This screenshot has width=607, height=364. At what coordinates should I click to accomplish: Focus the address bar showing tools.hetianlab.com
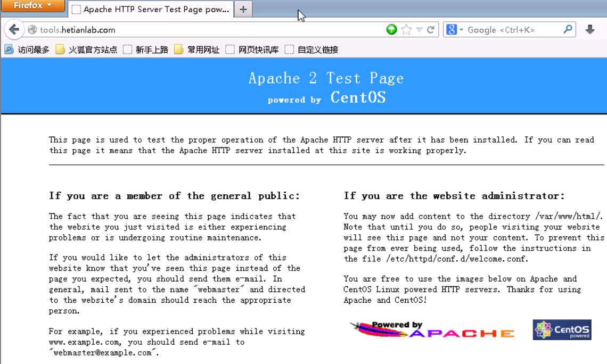(209, 30)
